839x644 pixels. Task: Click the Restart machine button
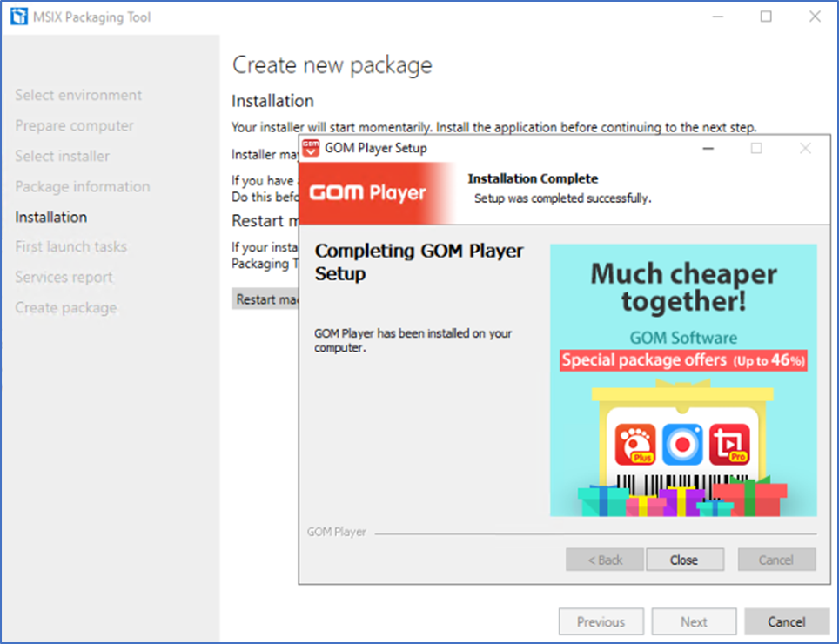tap(266, 299)
